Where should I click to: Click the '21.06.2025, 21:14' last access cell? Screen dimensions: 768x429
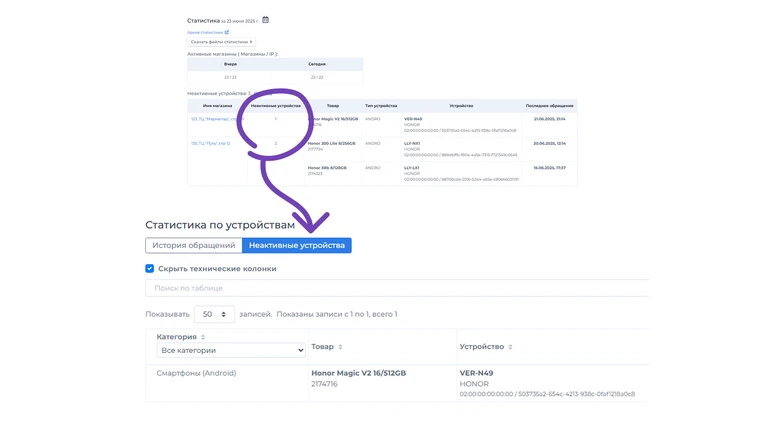pos(550,119)
